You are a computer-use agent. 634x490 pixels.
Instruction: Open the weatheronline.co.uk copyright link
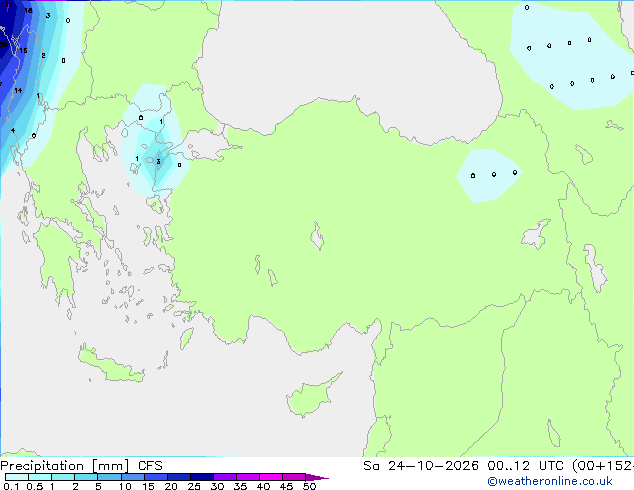[549, 481]
